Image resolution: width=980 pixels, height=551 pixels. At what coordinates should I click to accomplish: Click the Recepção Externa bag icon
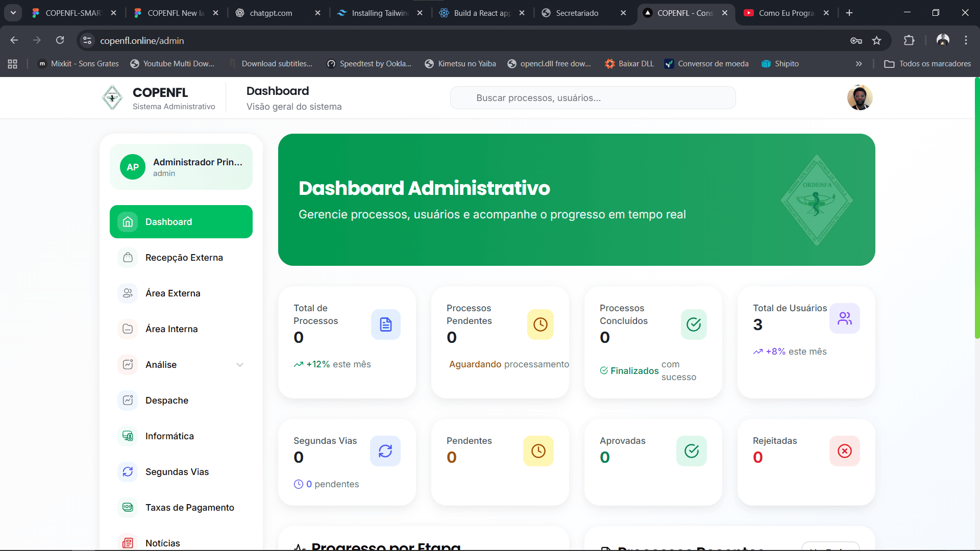pyautogui.click(x=128, y=258)
